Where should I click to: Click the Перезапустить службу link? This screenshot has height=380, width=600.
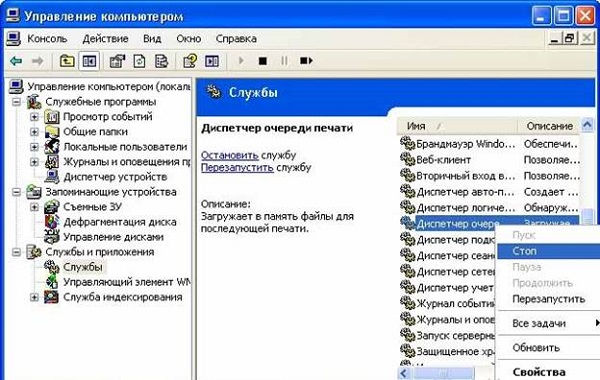click(x=237, y=168)
